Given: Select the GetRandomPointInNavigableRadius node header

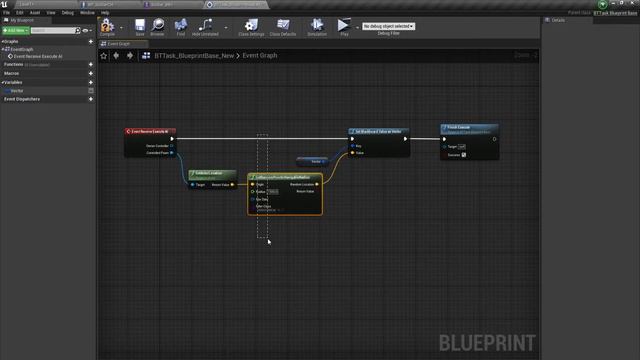Looking at the screenshot, I should pos(285,178).
